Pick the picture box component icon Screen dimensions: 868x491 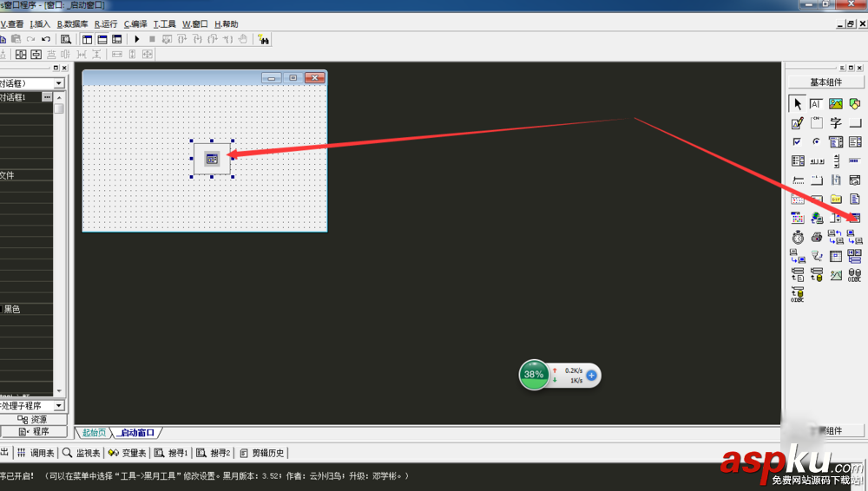point(835,103)
